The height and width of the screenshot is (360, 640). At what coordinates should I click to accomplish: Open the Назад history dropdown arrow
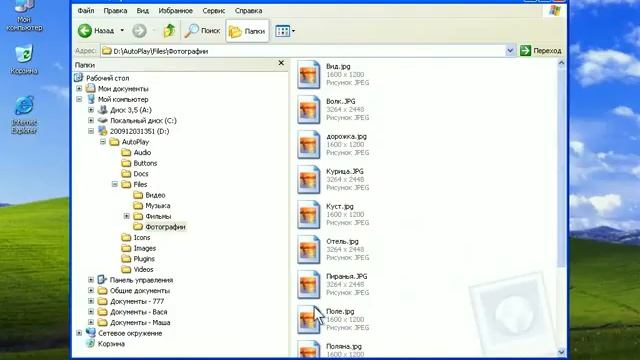tap(122, 31)
